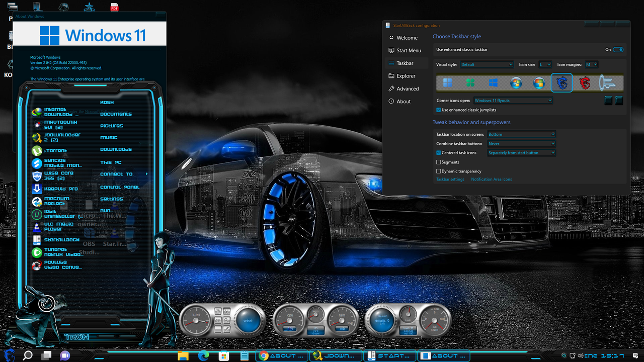Expand the Connect To submenu arrow

147,174
